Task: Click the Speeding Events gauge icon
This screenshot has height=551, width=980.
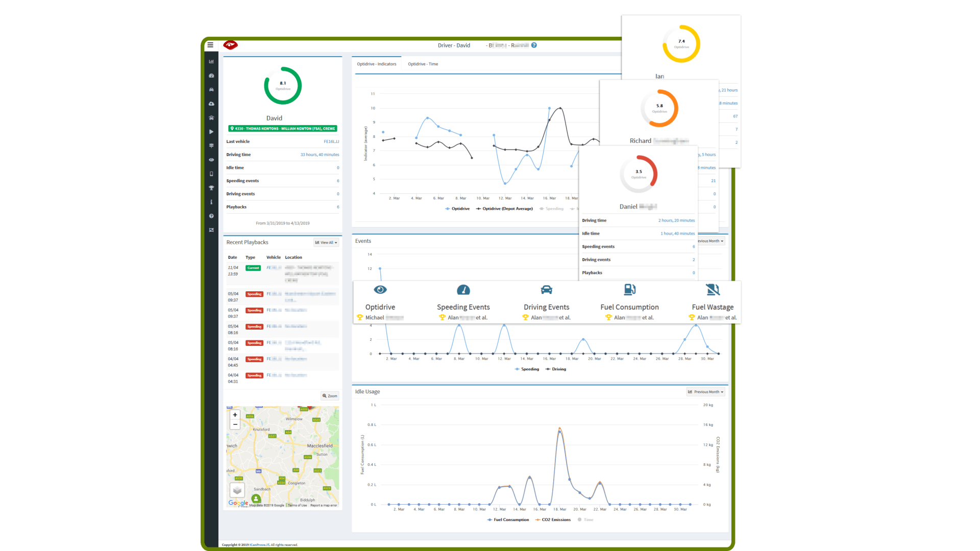Action: 463,290
